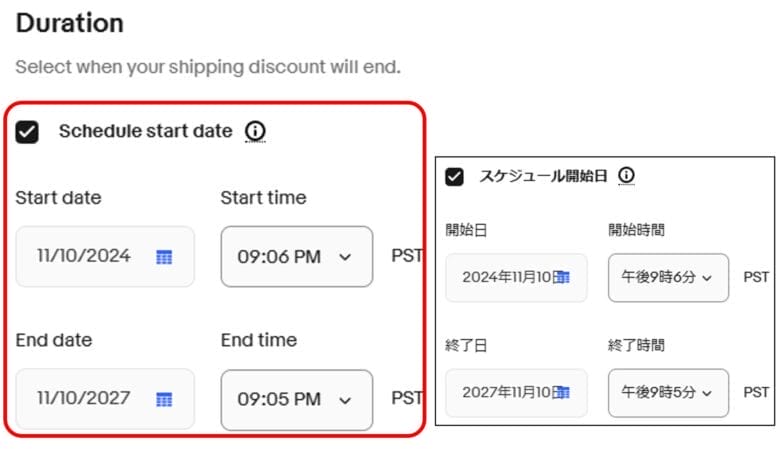Select the 開始日 field 2024年11月10日
This screenshot has height=449, width=780.
506,277
